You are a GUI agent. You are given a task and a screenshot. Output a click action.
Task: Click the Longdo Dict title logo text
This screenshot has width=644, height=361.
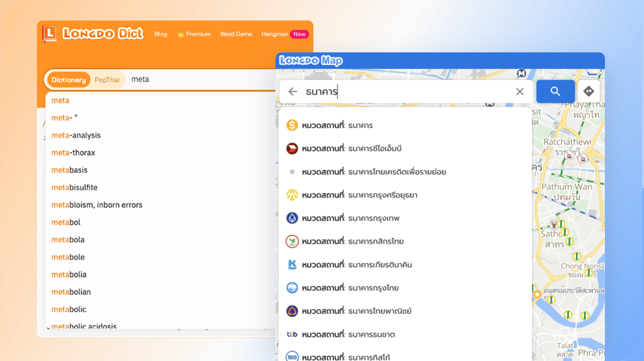[103, 34]
